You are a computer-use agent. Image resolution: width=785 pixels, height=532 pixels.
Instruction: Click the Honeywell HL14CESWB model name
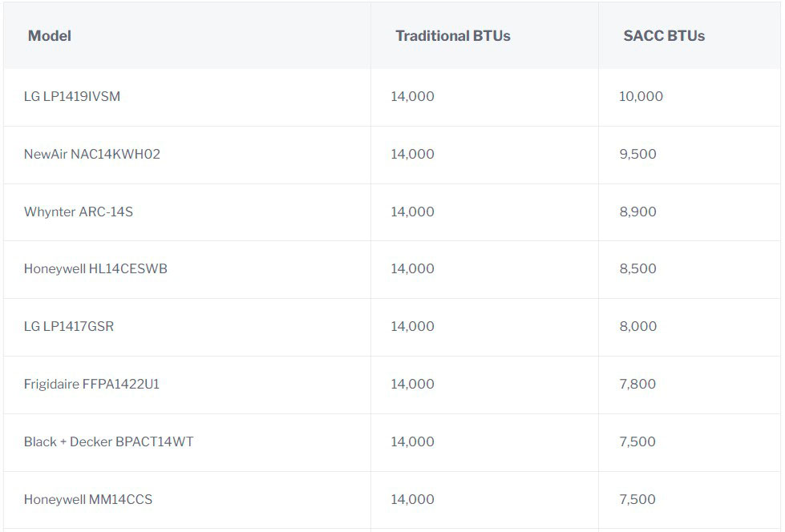[95, 268]
